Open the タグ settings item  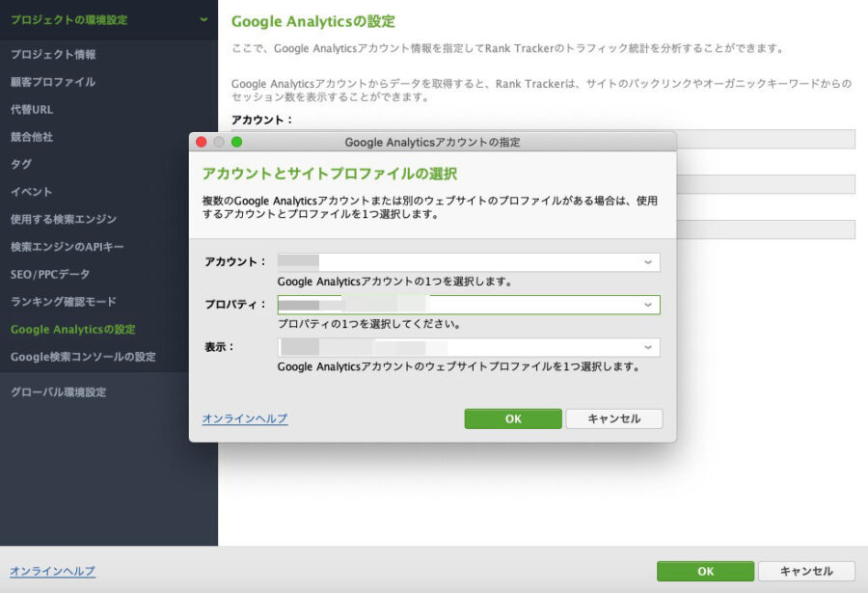click(21, 164)
